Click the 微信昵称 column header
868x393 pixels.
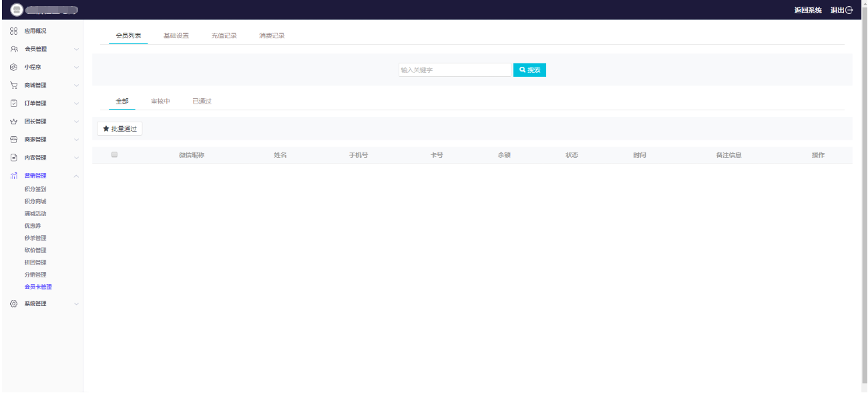tap(191, 155)
